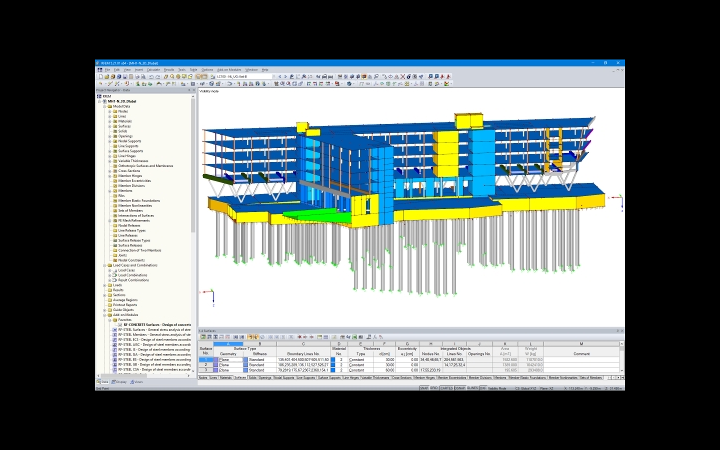Select Connection of Two Members item
720x450 pixels.
pyautogui.click(x=140, y=251)
